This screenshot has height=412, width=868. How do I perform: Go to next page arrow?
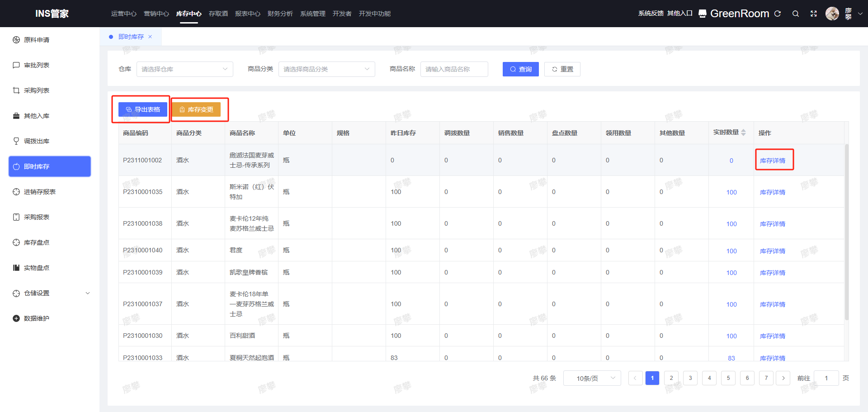(783, 378)
